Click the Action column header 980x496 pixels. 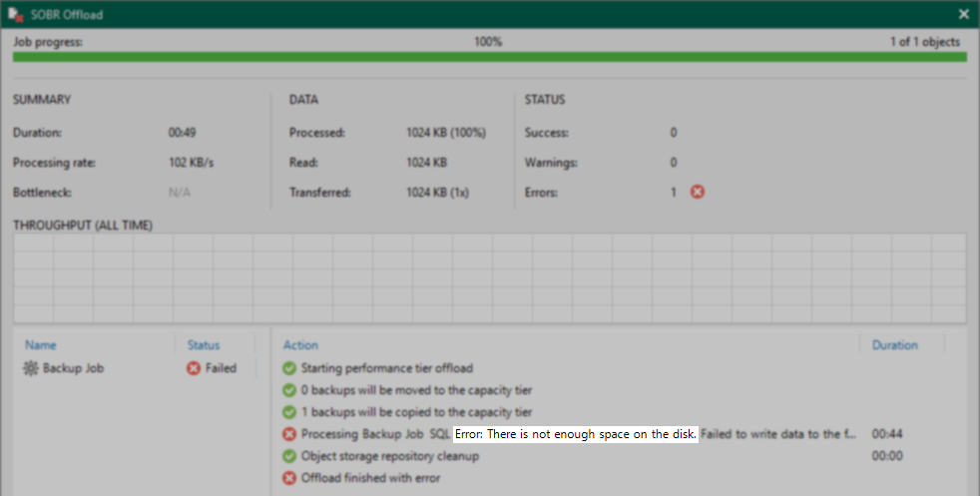[x=300, y=345]
